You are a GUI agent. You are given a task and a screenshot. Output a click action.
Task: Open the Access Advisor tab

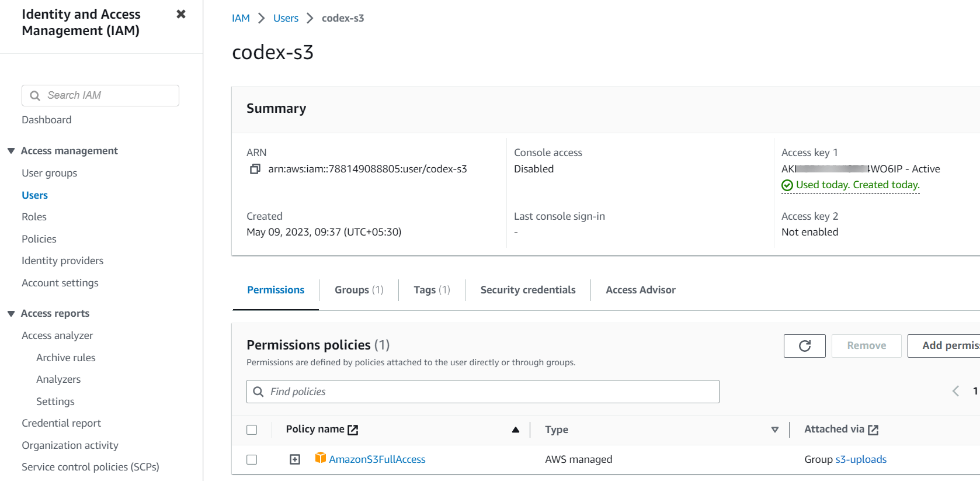[x=641, y=290]
